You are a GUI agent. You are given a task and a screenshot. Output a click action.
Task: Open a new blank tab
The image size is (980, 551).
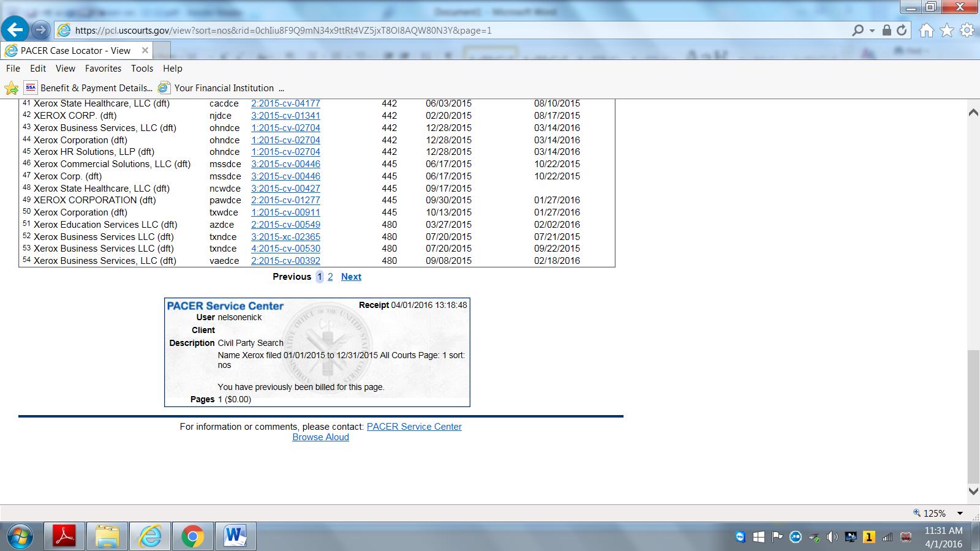(162, 51)
